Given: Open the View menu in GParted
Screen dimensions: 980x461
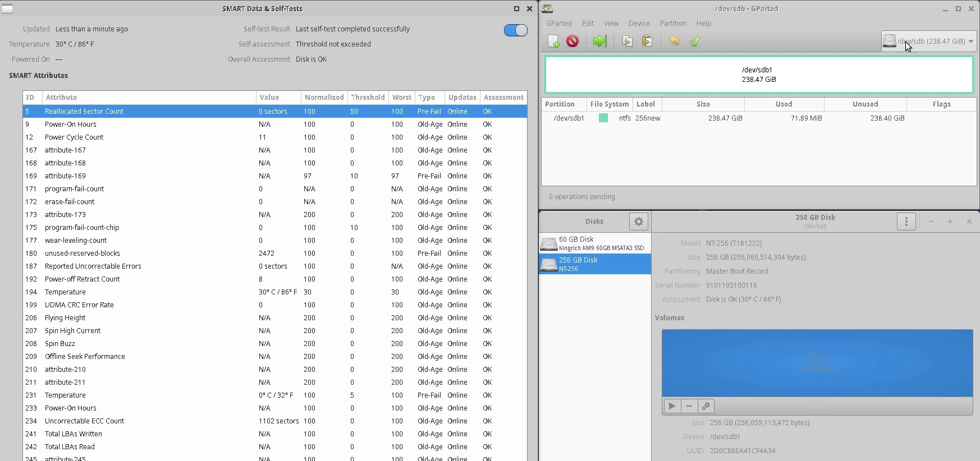Looking at the screenshot, I should [x=611, y=24].
